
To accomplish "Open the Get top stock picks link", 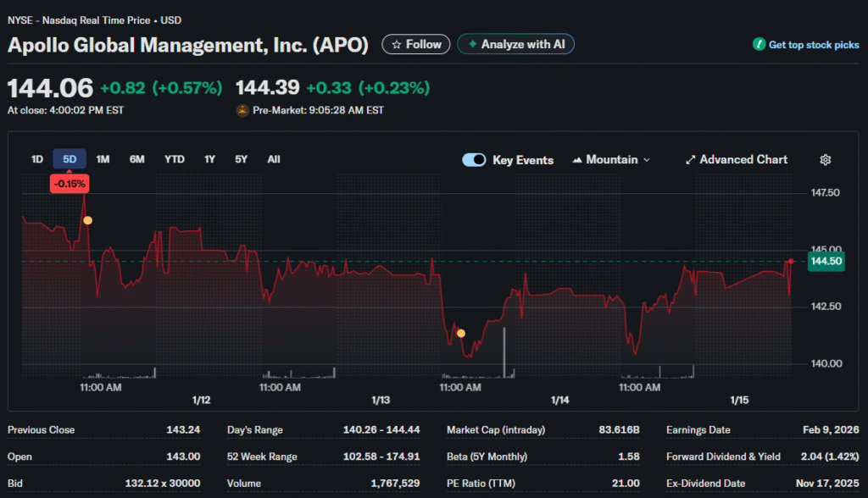I will point(813,45).
